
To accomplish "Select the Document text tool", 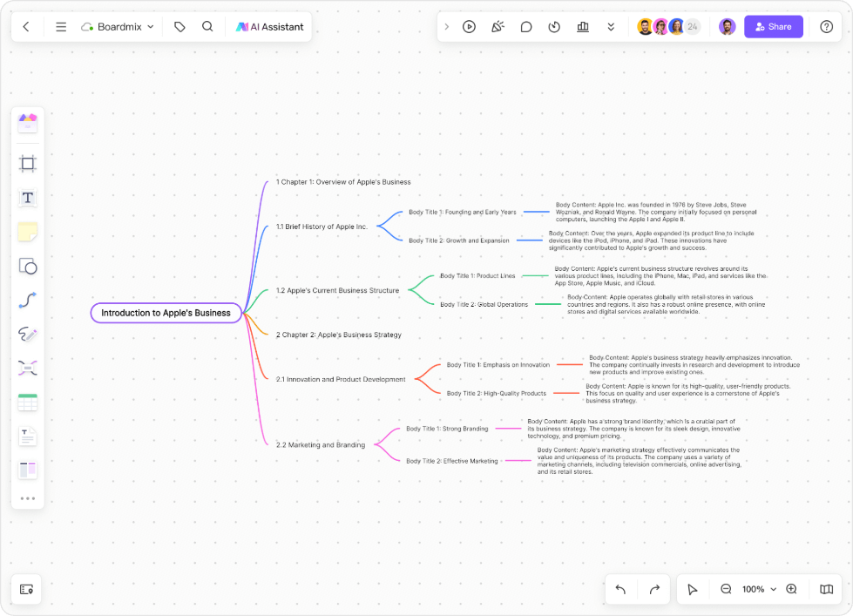I will click(x=28, y=437).
